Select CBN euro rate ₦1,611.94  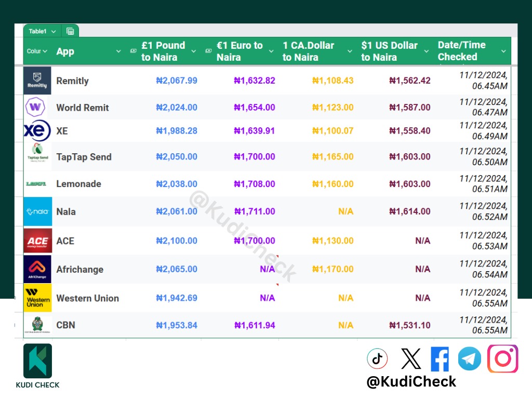point(255,325)
